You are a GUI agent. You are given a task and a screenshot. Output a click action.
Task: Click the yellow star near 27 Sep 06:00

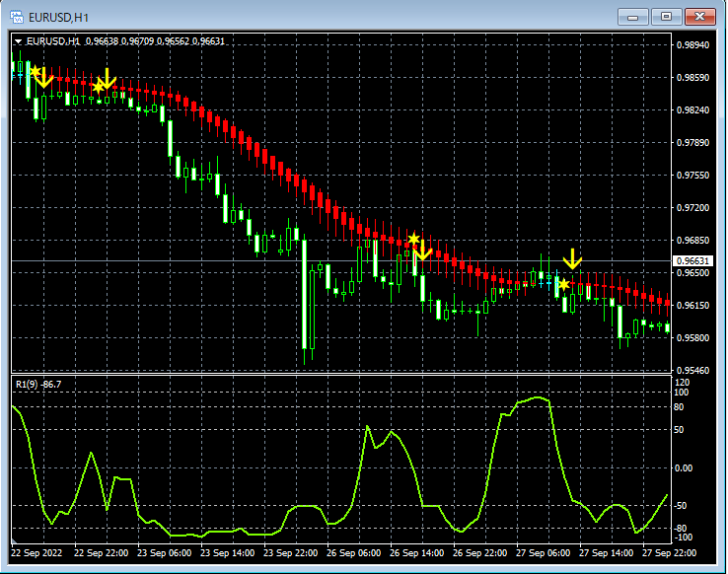click(563, 284)
